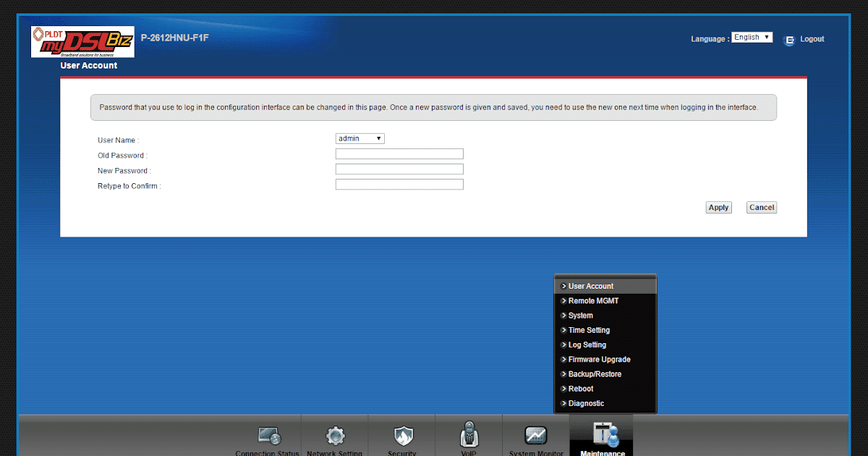Open the System Monitor chart icon

(x=535, y=436)
